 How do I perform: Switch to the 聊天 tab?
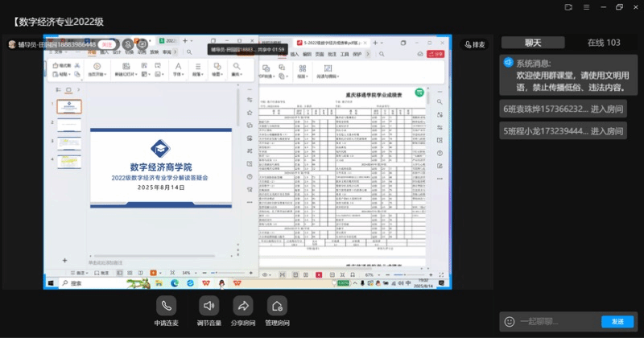(533, 43)
